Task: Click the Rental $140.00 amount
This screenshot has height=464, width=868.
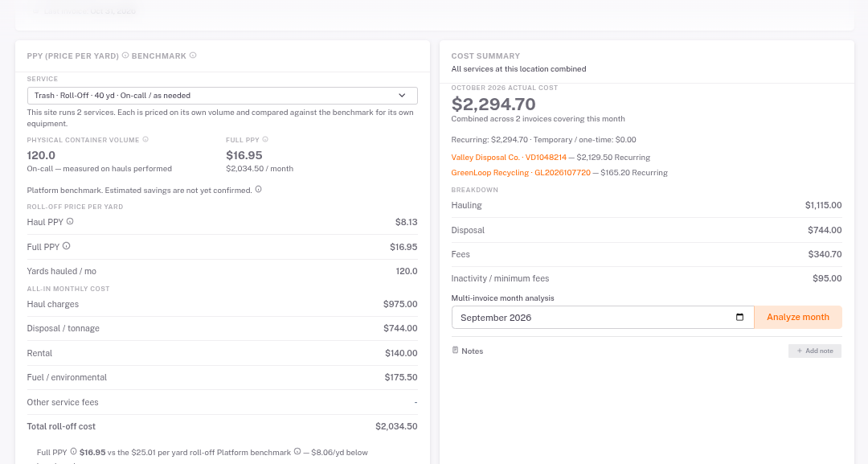Action: 401,353
